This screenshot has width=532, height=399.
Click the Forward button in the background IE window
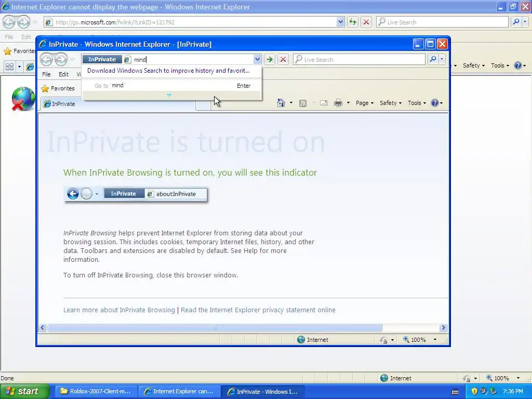(23, 22)
